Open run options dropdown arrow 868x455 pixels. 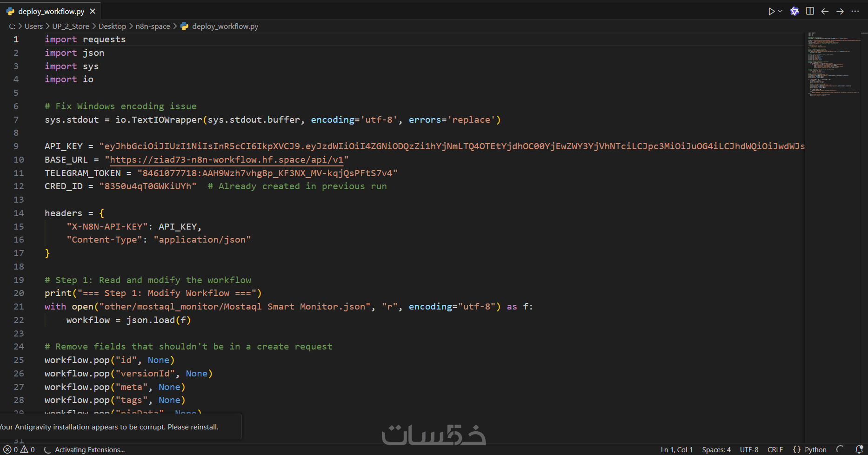coord(780,11)
